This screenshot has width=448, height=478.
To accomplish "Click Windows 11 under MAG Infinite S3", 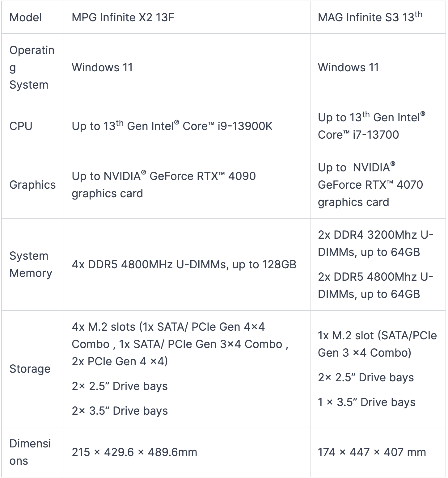I will pos(349,67).
